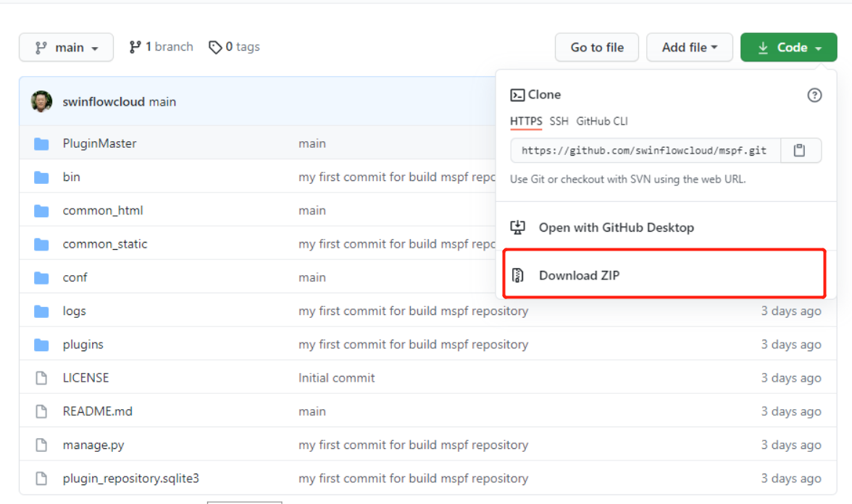Switch to the SSH clone tab
Viewport: 852px width, 504px height.
coord(559,121)
